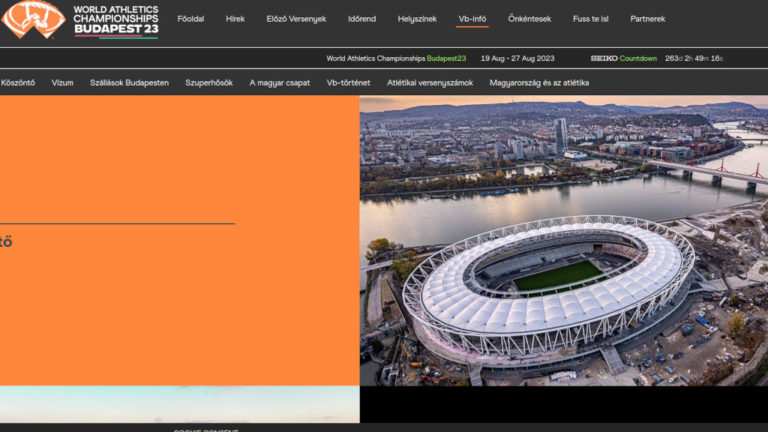This screenshot has width=768, height=432.
Task: Go to A magyar csapat page
Action: coord(279,83)
